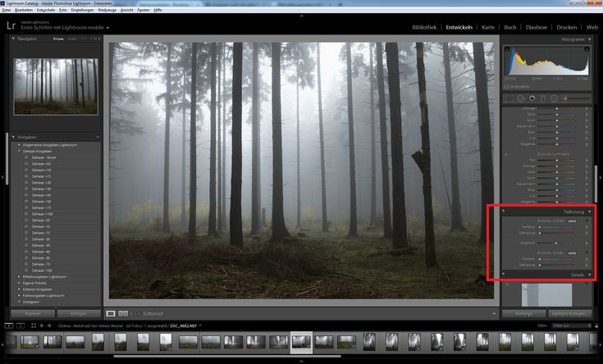The height and width of the screenshot is (364, 603).
Task: Open toolbar content dropdown arrow
Action: 494,314
